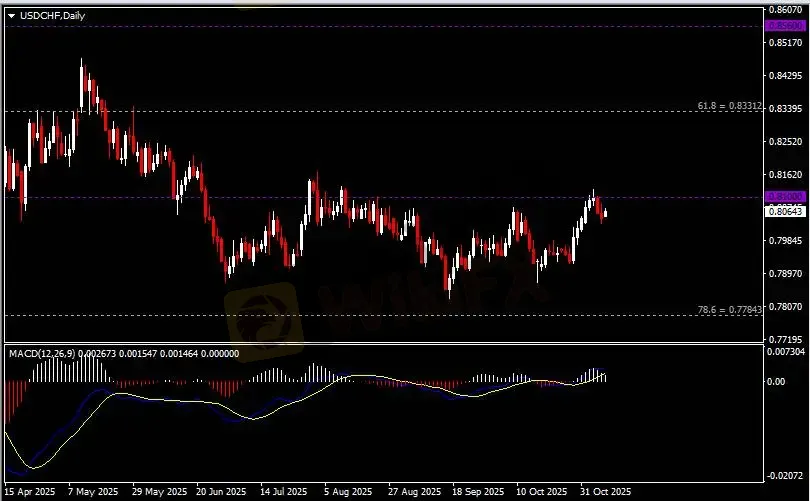
Task: Click the 78.6 = 0.77843 Fibonacci label
Action: pyautogui.click(x=729, y=310)
